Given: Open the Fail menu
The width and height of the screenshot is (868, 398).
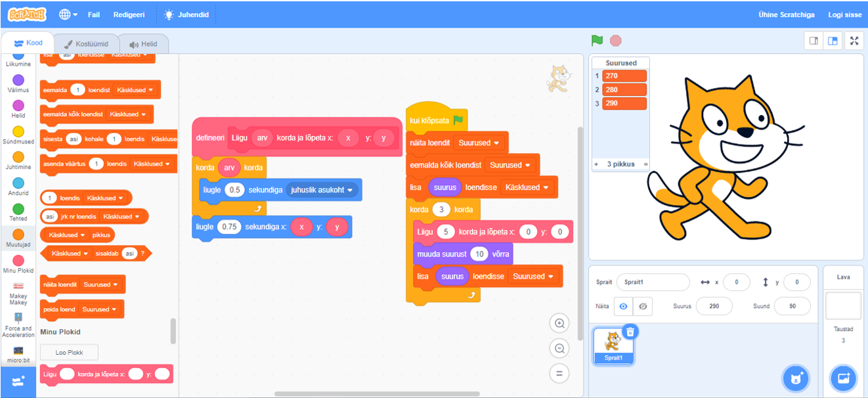Looking at the screenshot, I should coord(94,14).
